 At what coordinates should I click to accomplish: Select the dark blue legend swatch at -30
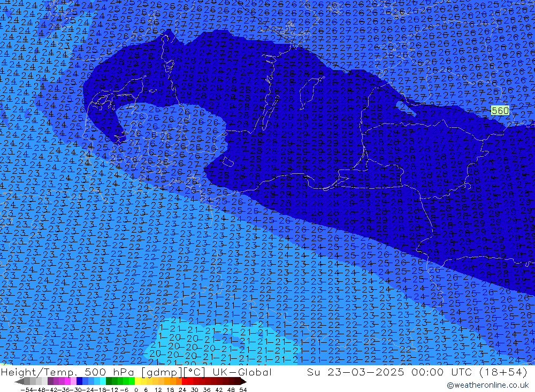pos(80,381)
